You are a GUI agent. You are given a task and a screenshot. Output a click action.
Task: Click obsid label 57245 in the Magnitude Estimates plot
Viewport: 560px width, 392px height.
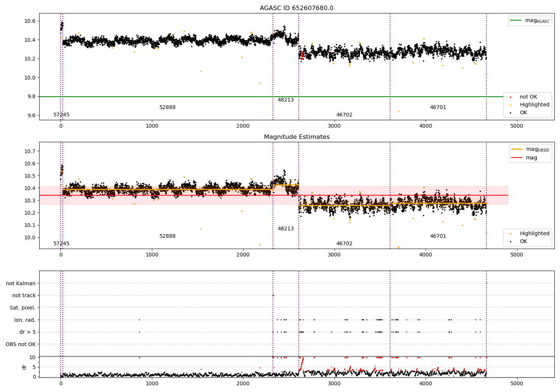click(x=61, y=243)
